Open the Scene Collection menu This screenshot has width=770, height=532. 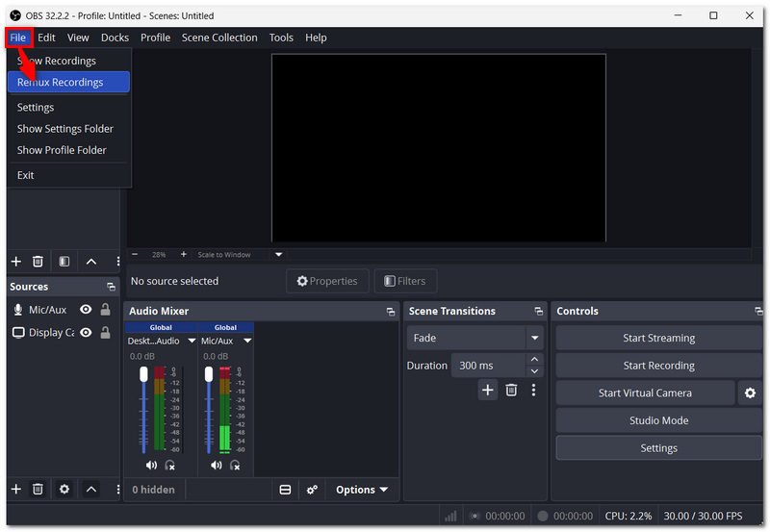[219, 38]
